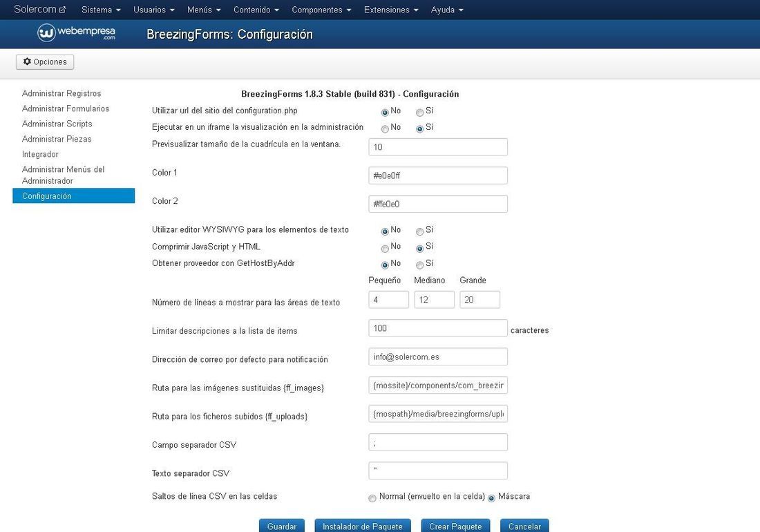Click the ff_images path field
This screenshot has width=760, height=532.
pos(438,386)
